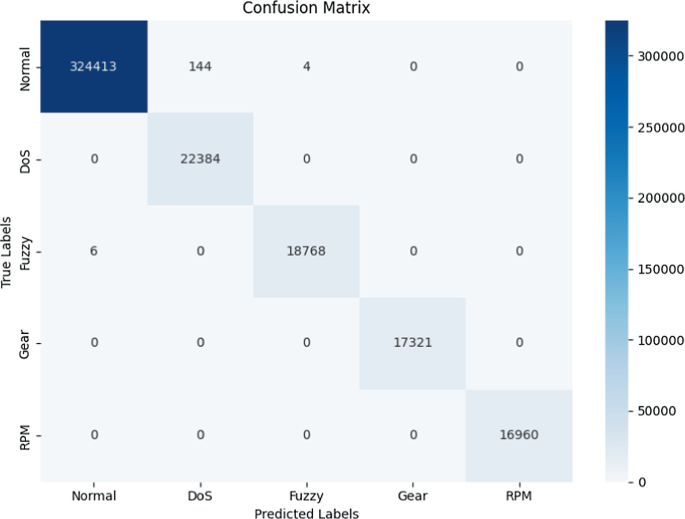Click the 50000 colorbar tick label
The height and width of the screenshot is (519, 685).
657,411
